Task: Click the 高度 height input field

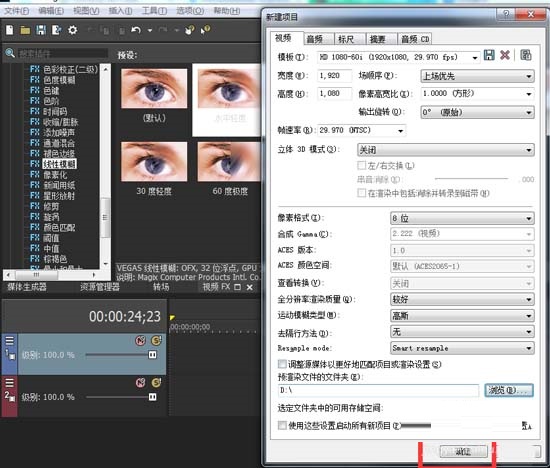Action: 334,94
